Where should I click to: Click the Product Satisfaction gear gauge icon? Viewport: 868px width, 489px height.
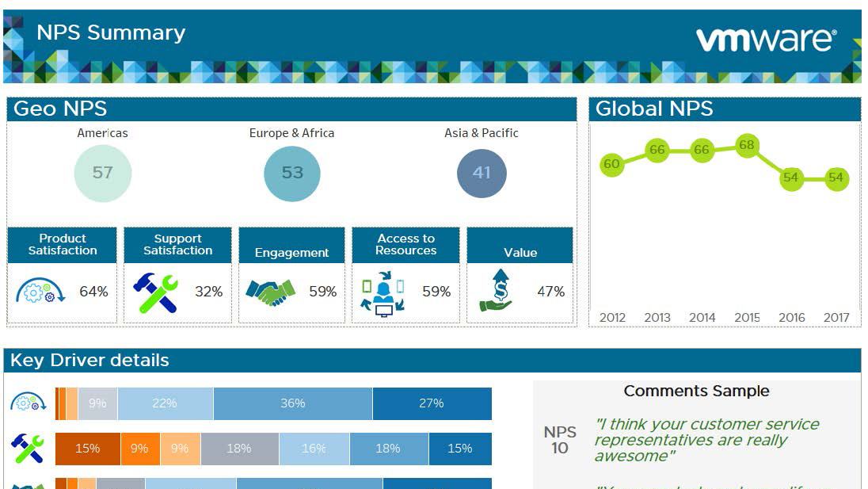coord(40,292)
